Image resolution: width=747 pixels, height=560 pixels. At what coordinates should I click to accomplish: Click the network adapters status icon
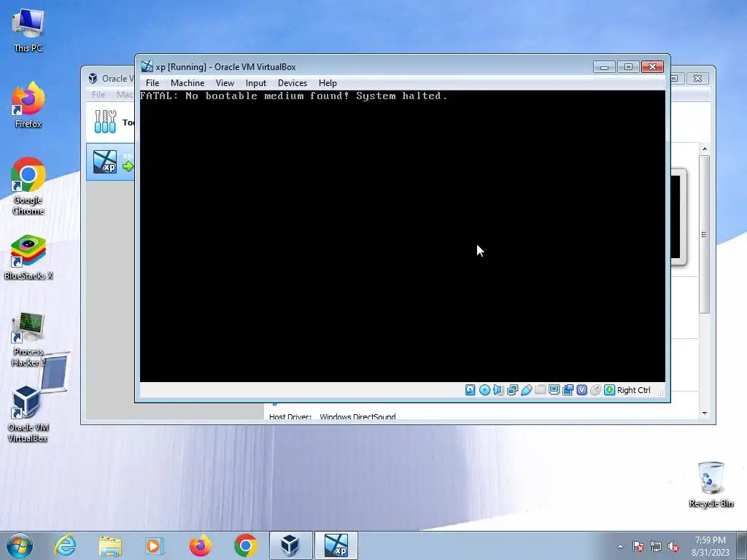[513, 390]
